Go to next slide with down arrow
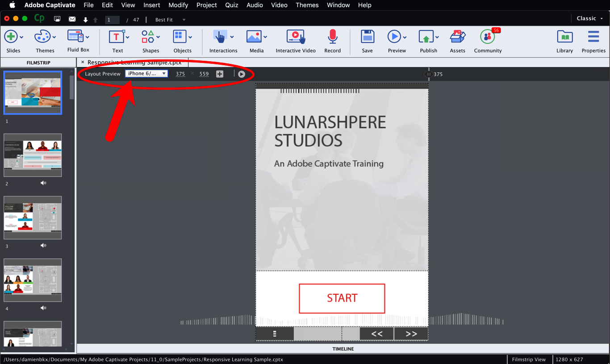This screenshot has width=610, height=364. (x=86, y=20)
